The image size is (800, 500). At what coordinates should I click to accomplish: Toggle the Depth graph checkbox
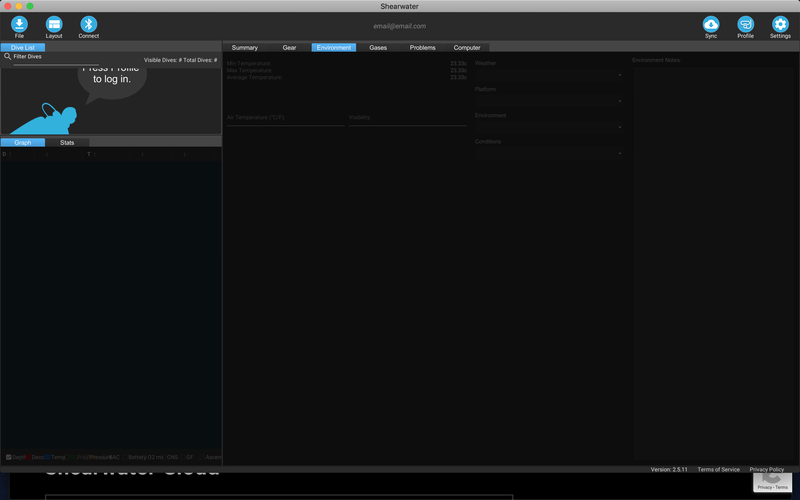[x=8, y=457]
